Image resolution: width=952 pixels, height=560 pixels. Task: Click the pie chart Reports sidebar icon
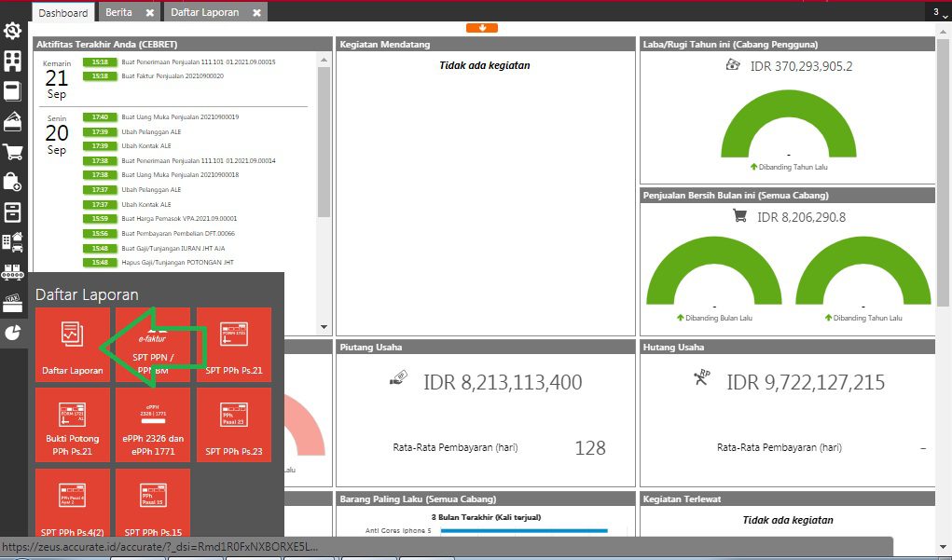13,333
